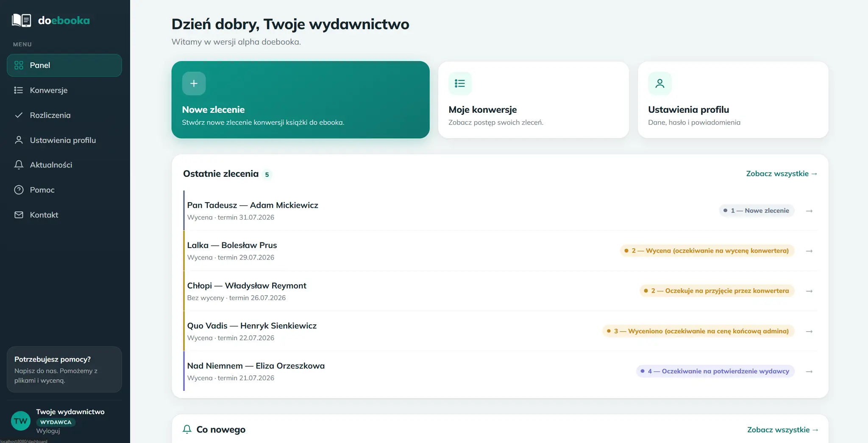The height and width of the screenshot is (443, 868).
Task: Click 'Wycena · termin 31.07.2026' text
Action: point(231,217)
